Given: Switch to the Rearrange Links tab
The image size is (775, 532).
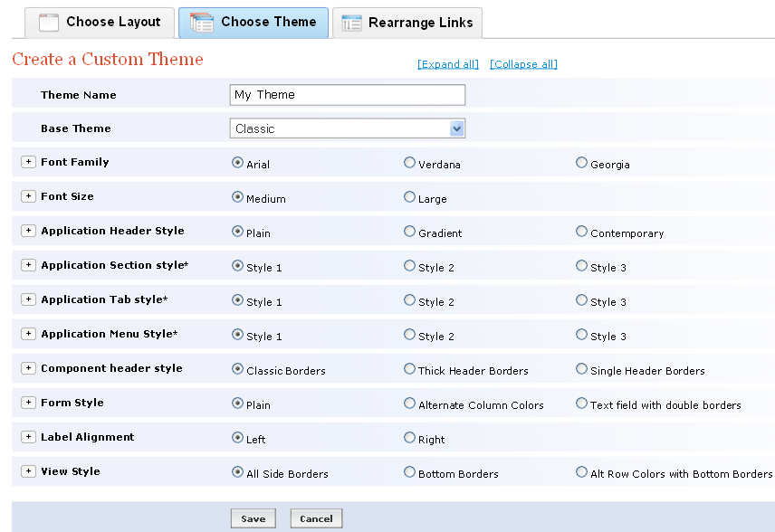Looking at the screenshot, I should click(x=407, y=22).
